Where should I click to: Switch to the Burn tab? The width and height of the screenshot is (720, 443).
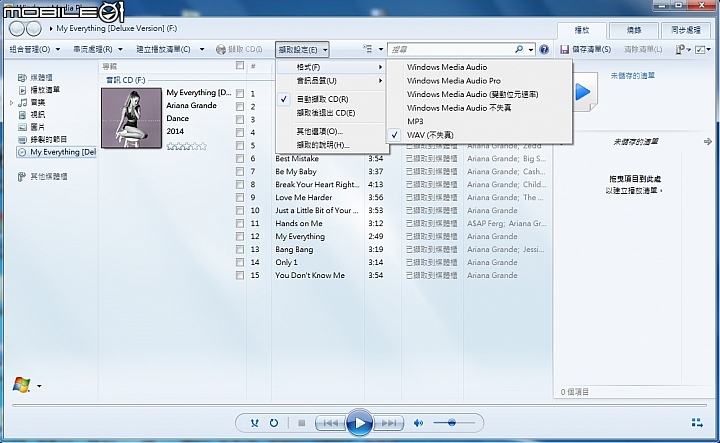[634, 31]
